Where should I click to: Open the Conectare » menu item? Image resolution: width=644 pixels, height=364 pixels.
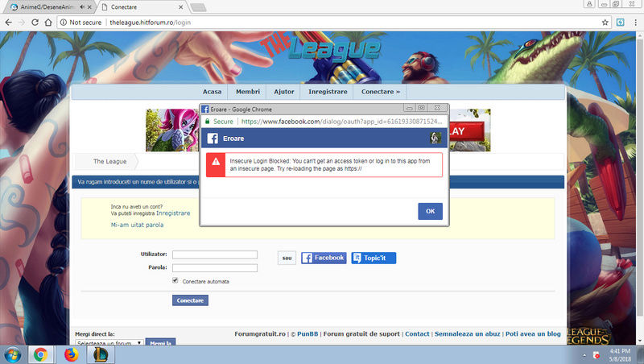(380, 92)
